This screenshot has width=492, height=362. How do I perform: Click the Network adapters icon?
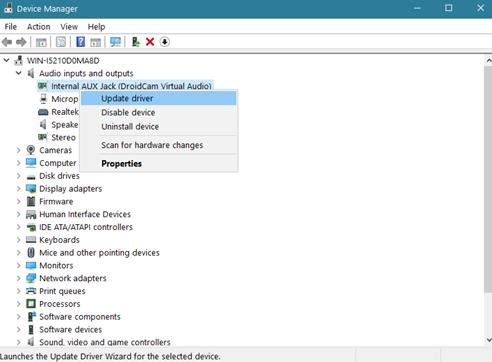click(31, 278)
